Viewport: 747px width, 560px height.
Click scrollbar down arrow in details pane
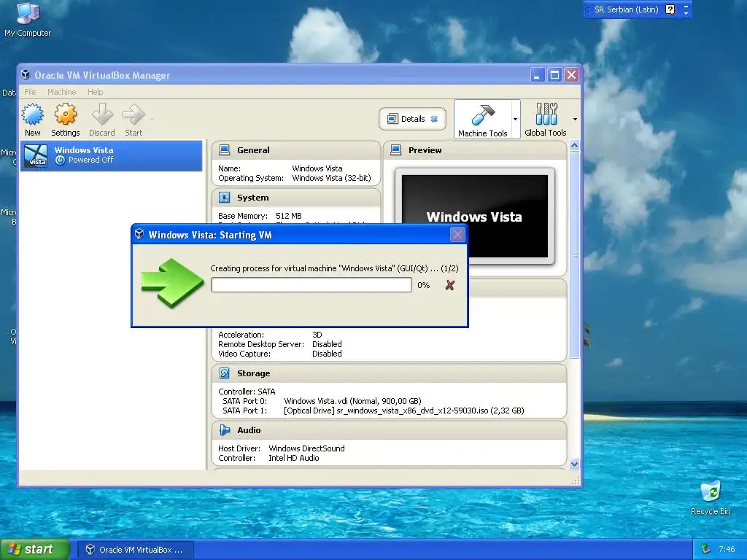[575, 464]
